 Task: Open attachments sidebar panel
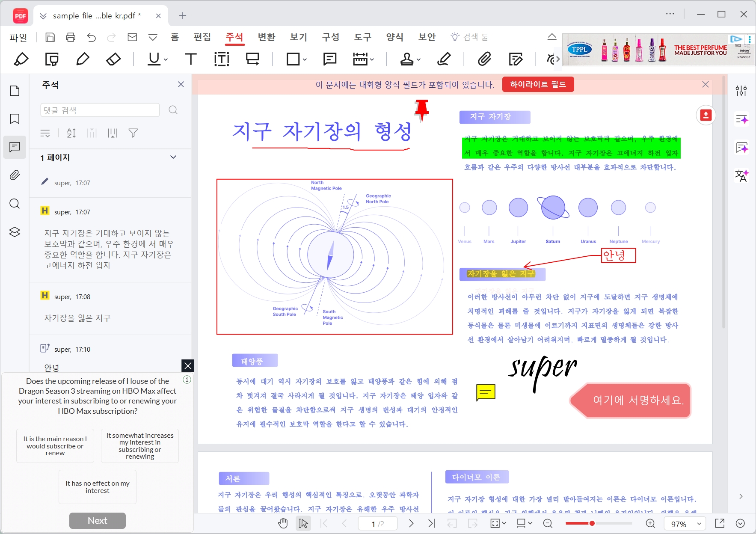15,175
